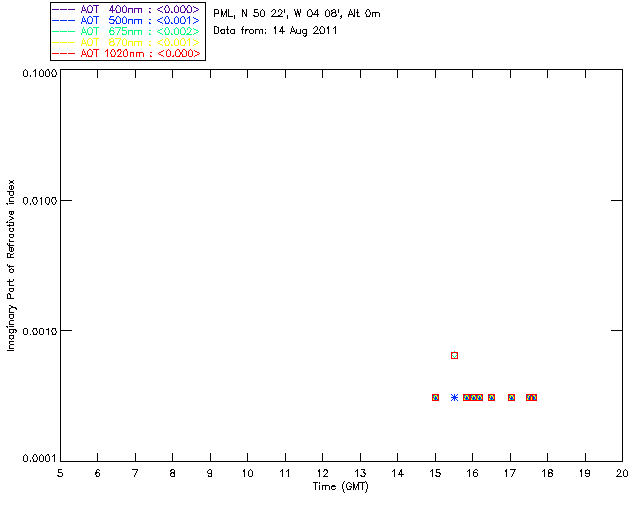Viewport: 640px width, 512px height.
Task: Click the AOT 870nm legend entry
Action: pos(127,42)
